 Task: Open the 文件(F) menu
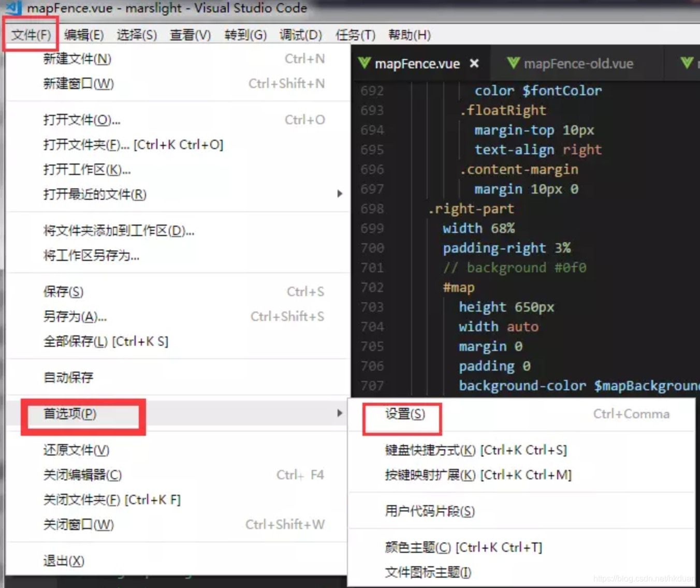coord(31,35)
